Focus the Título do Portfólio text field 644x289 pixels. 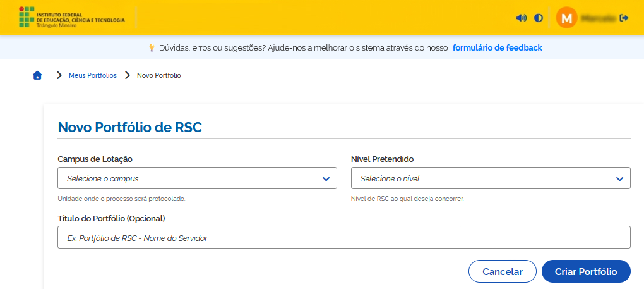tap(343, 238)
